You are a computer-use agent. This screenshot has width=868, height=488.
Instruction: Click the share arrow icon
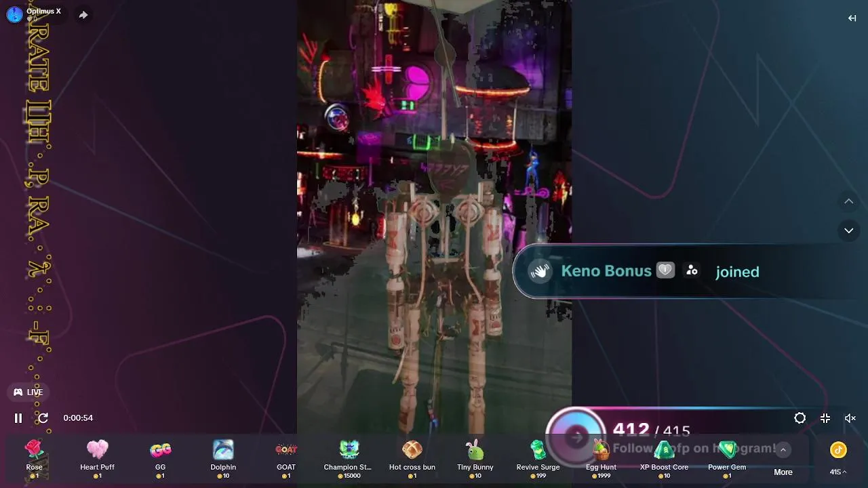pos(83,15)
